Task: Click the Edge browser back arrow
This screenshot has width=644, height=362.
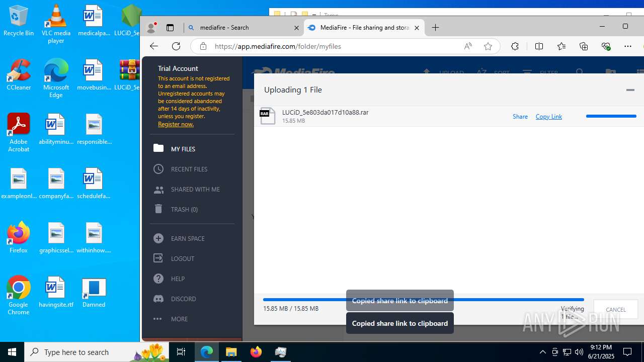Action: [154, 46]
